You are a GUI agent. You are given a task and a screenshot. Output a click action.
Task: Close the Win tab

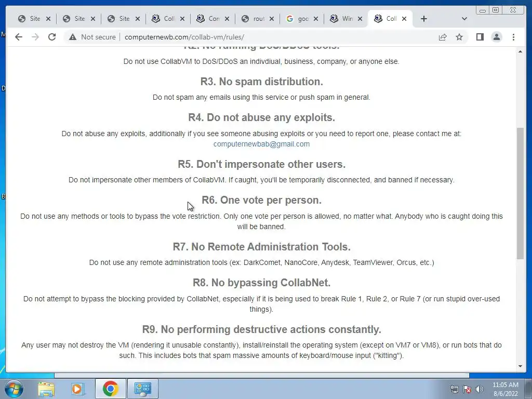pyautogui.click(x=361, y=19)
